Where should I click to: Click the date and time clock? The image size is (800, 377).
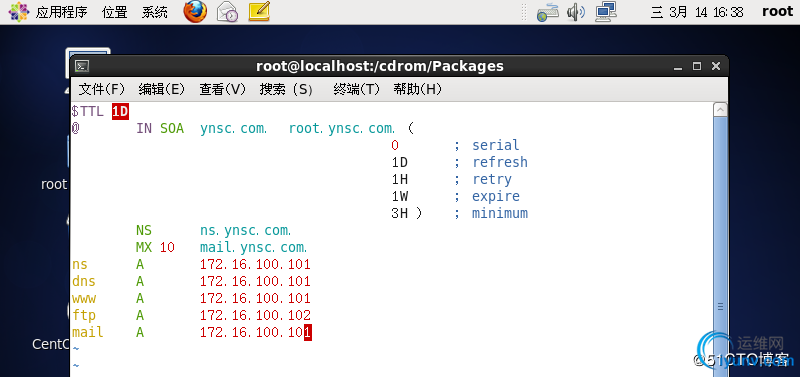click(697, 12)
